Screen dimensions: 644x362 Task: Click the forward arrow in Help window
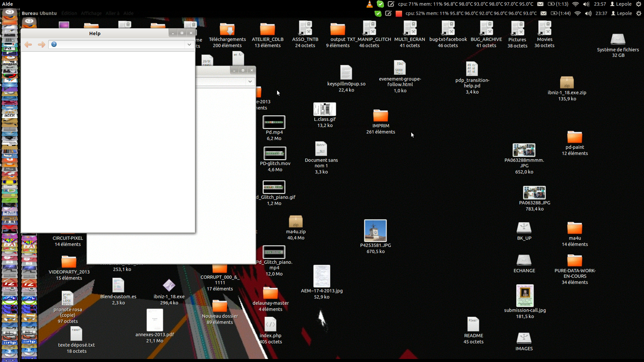point(41,45)
